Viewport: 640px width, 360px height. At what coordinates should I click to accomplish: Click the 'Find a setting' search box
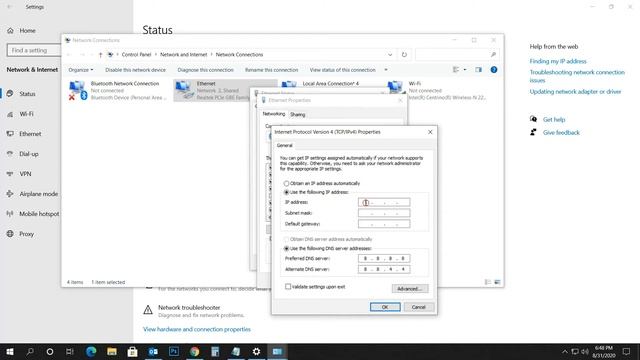(x=34, y=50)
